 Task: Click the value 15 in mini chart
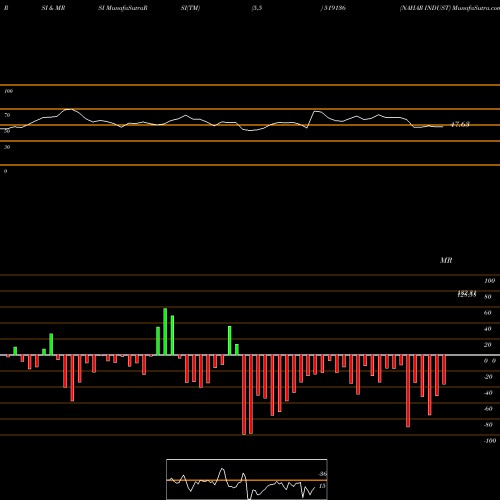tap(322, 486)
